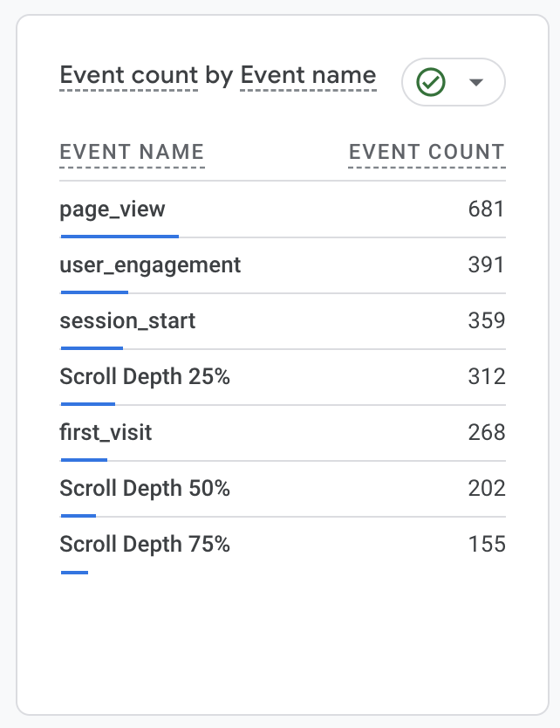The width and height of the screenshot is (560, 728).
Task: Click the EVENT COUNT column header
Action: pos(427,153)
